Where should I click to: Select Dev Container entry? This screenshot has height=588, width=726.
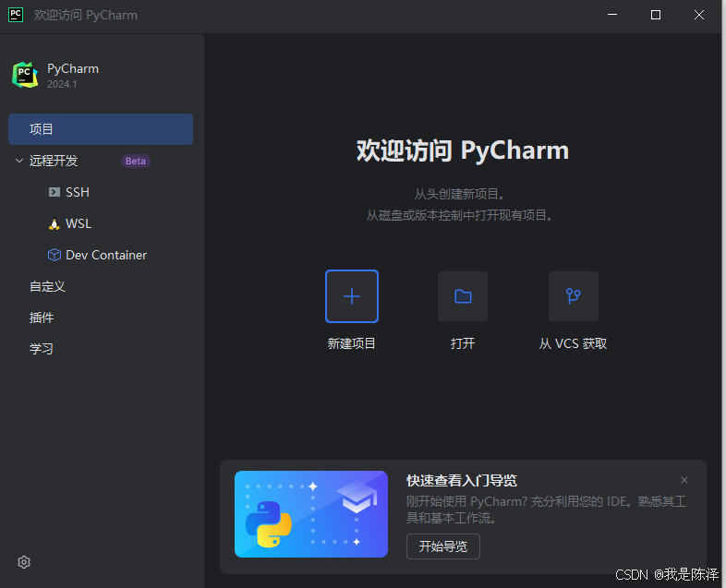tap(106, 255)
